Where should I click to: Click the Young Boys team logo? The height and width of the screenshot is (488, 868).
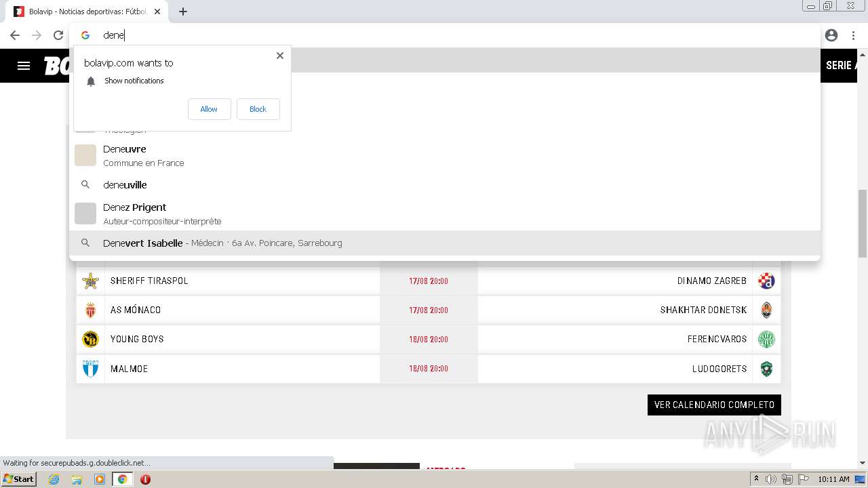point(90,339)
